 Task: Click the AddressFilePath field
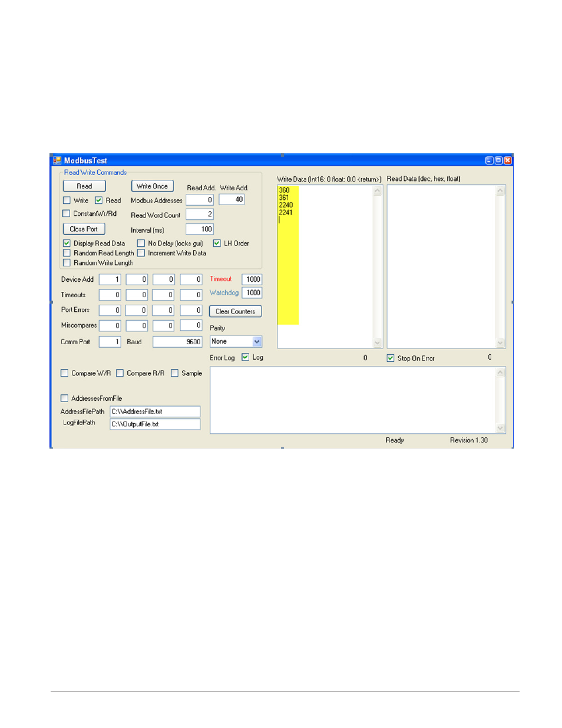tap(155, 411)
